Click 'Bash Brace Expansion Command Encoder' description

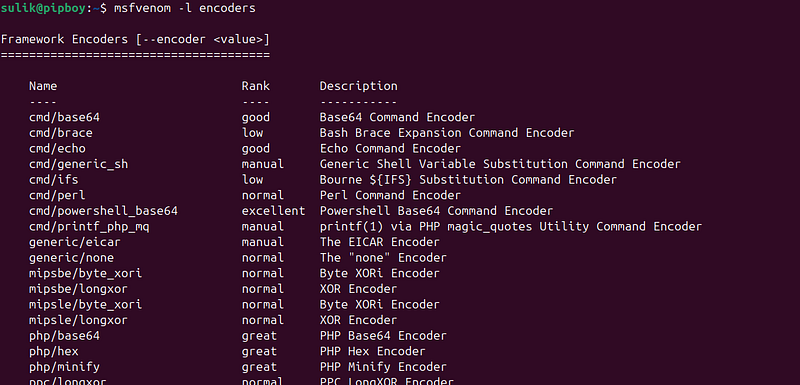[447, 133]
